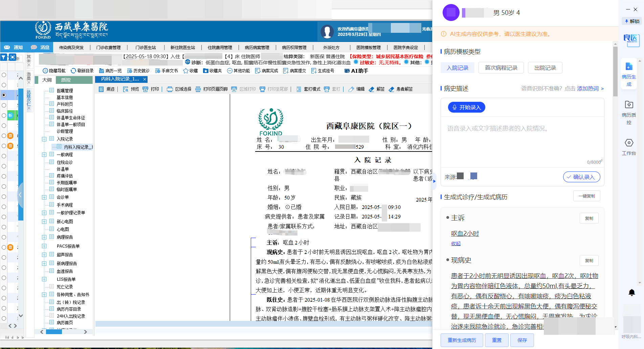Expand the 一般病程 tree node
The height and width of the screenshot is (349, 644).
coord(44,154)
